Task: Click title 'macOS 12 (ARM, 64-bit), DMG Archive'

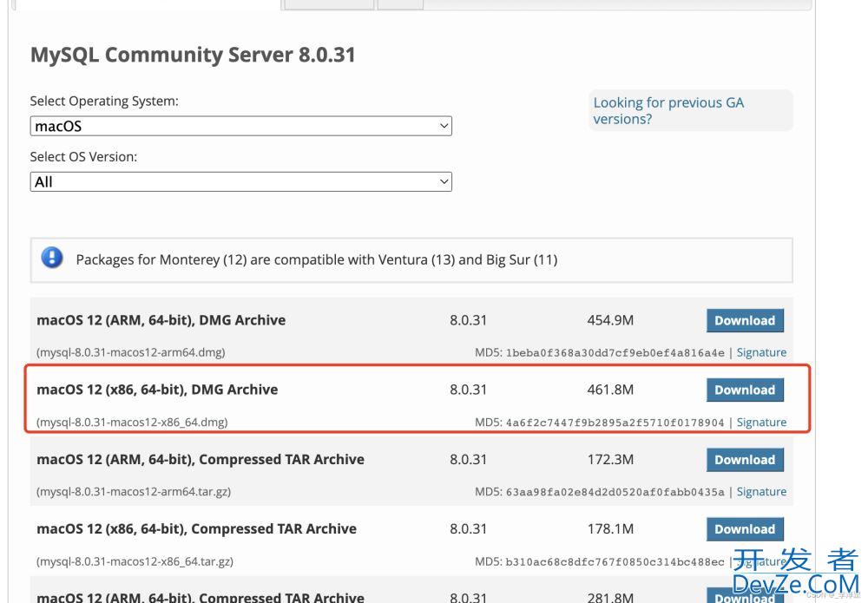Action: tap(161, 320)
